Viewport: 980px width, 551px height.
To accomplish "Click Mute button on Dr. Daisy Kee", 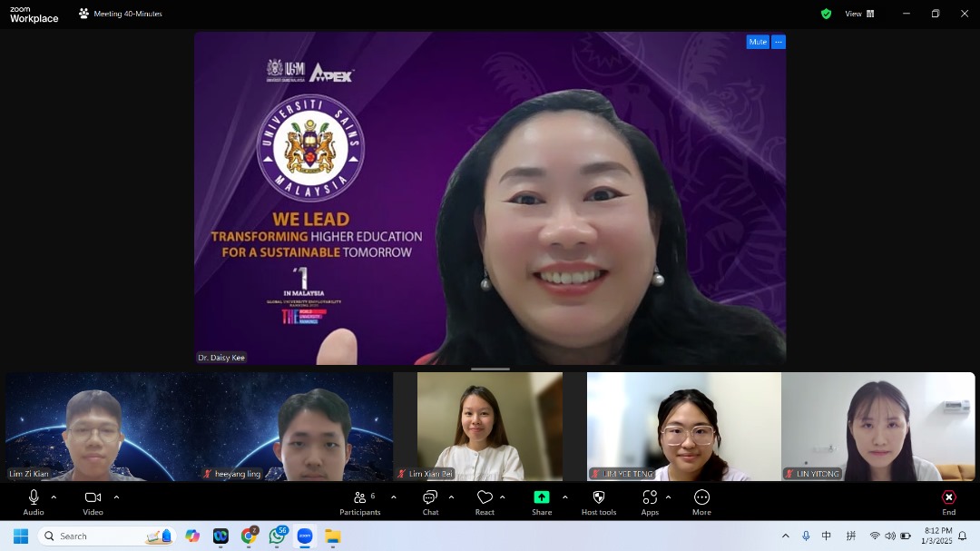I will [x=758, y=42].
